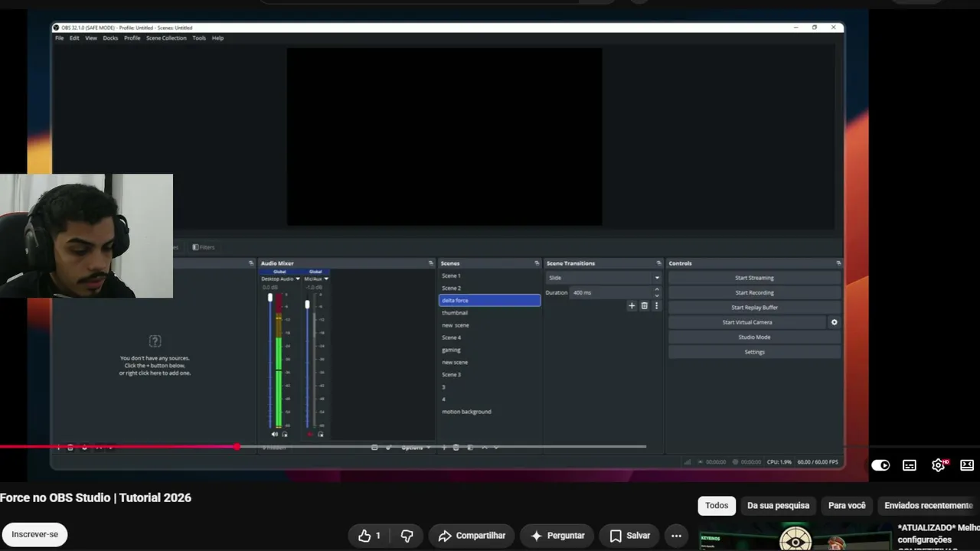Remove scene transition using trash icon
Image resolution: width=980 pixels, height=551 pixels.
644,305
